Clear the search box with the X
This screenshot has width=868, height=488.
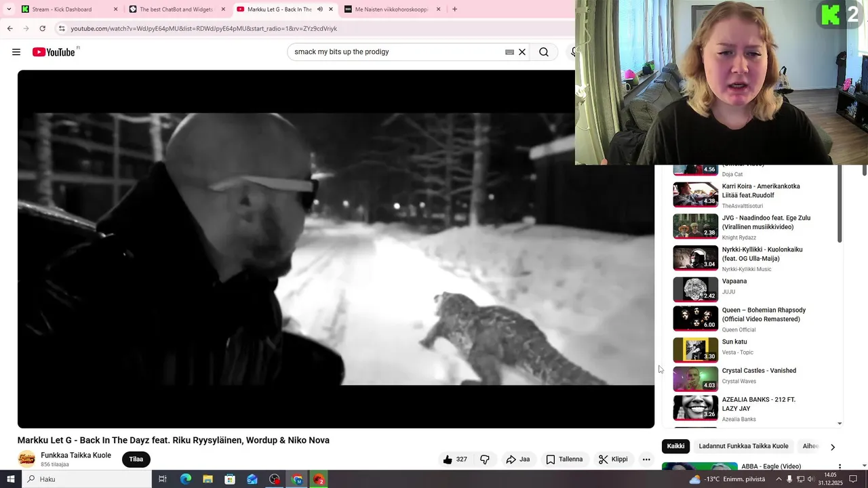click(522, 52)
